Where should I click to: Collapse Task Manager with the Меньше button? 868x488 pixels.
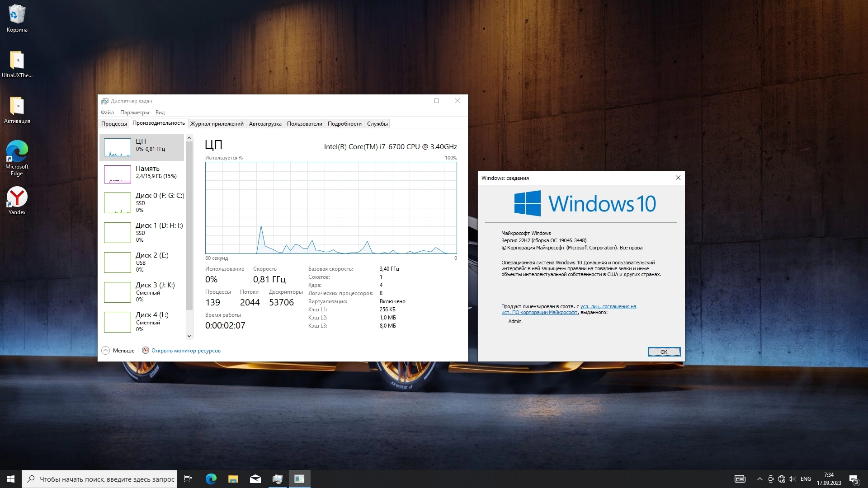pos(118,351)
